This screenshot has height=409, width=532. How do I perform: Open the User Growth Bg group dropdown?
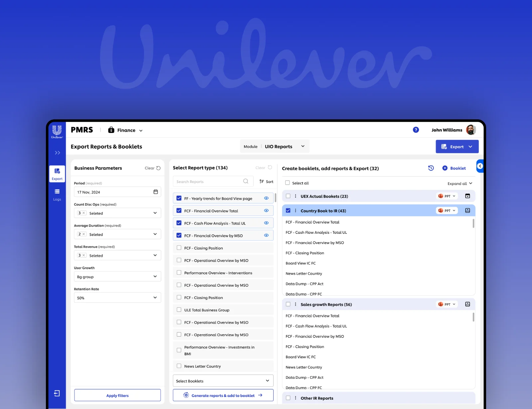click(117, 276)
